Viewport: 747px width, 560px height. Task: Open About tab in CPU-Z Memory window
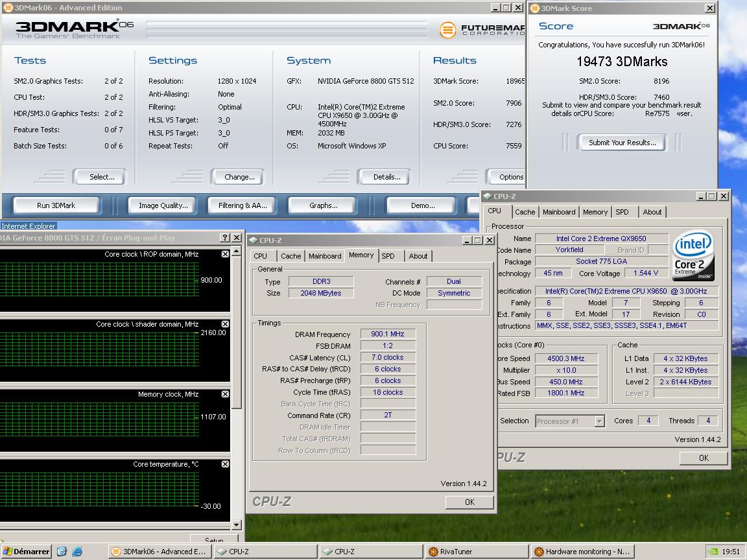[x=418, y=256]
